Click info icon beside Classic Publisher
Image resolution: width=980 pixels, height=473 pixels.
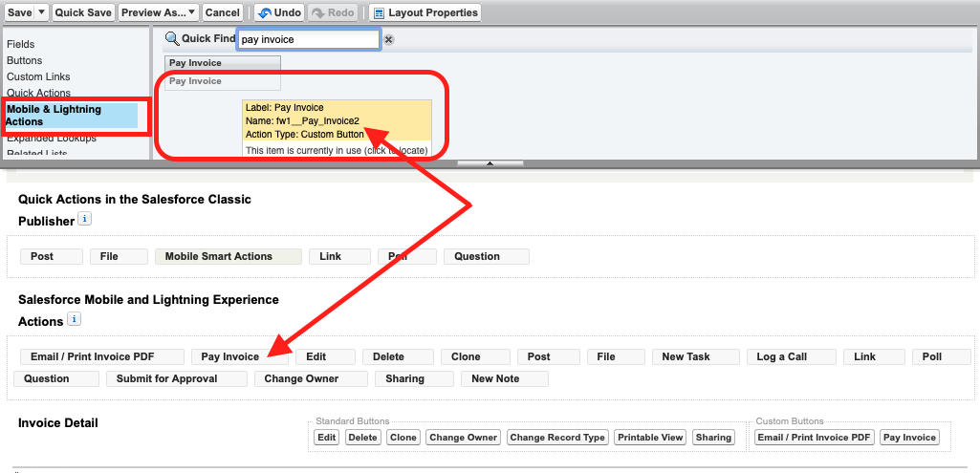point(85,220)
